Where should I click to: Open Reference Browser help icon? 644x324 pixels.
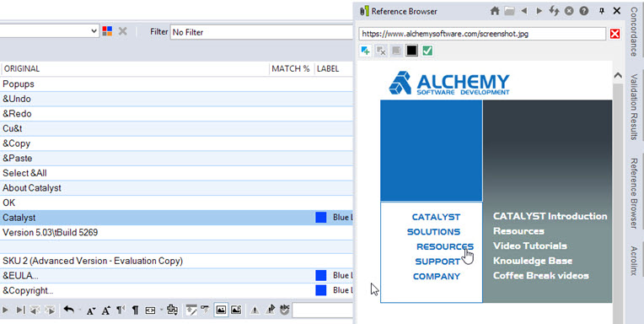click(x=584, y=11)
